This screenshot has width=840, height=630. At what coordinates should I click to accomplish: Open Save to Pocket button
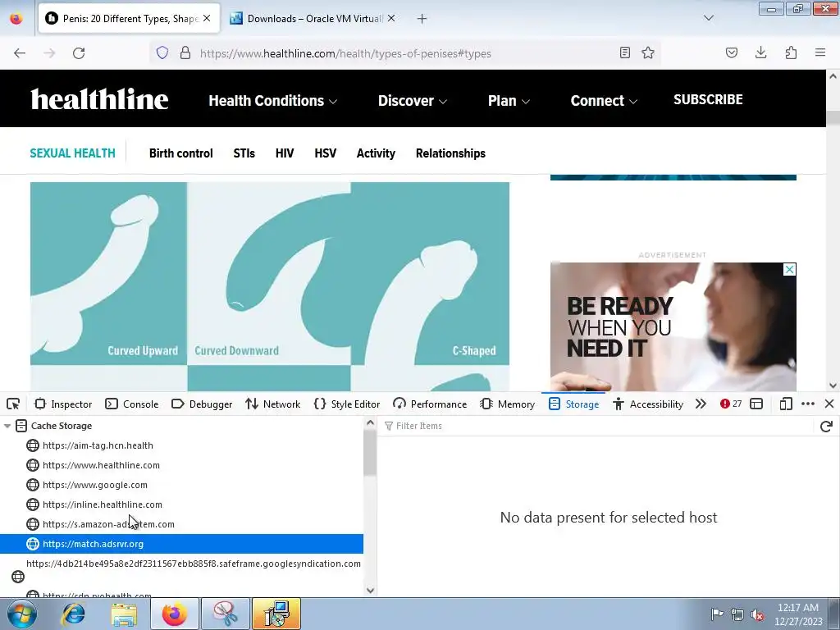732,52
